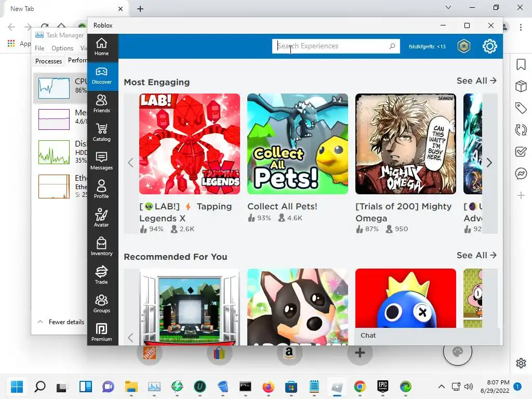
Task: Add item with plus in side panel
Action: point(521,195)
